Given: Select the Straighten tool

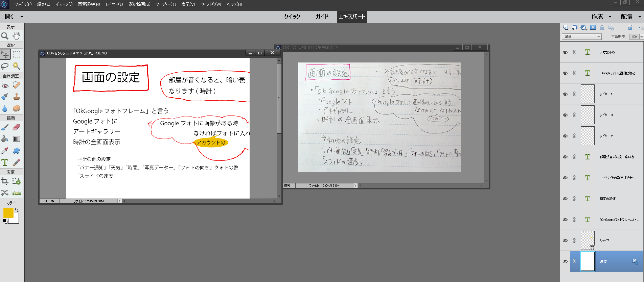Looking at the screenshot, I should [x=16, y=193].
